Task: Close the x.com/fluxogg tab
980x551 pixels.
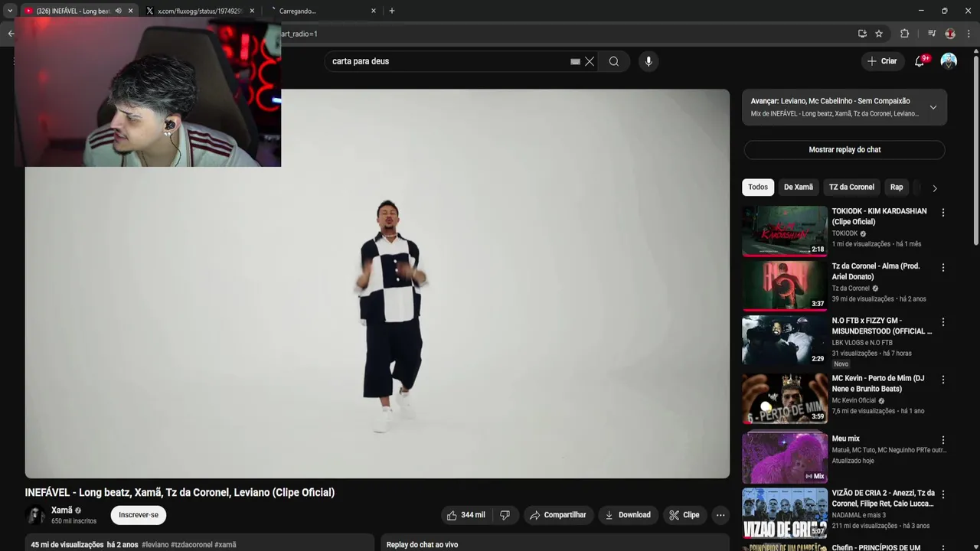Action: click(x=252, y=11)
